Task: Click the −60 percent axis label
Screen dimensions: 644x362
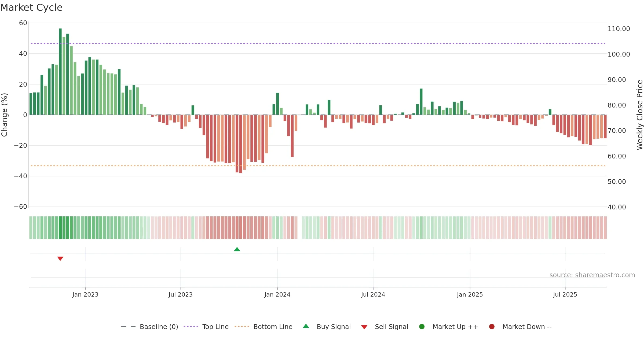Action: click(x=21, y=207)
